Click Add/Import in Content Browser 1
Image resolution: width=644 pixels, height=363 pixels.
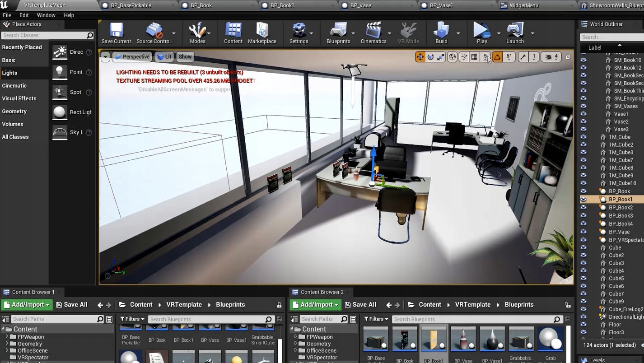click(27, 305)
